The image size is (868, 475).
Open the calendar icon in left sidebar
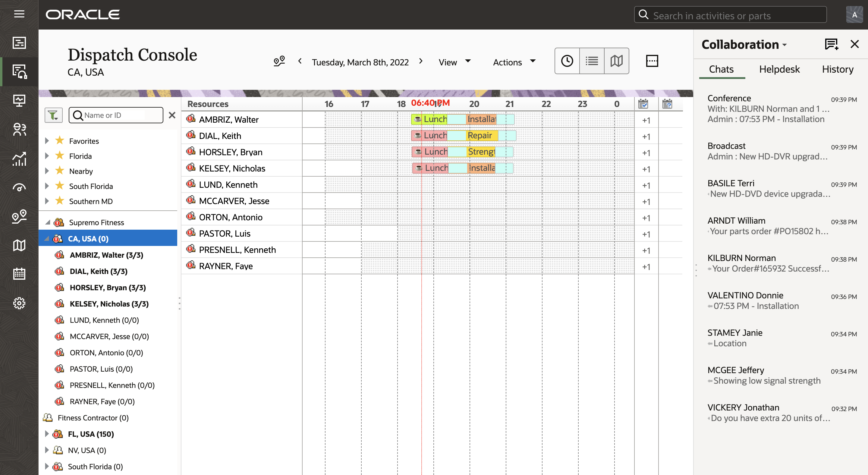19,274
